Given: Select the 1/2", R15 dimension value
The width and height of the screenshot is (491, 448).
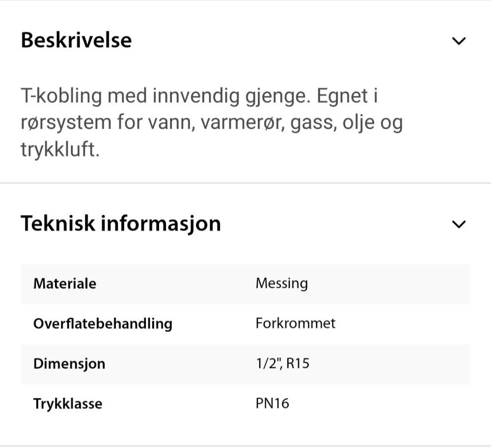Looking at the screenshot, I should click(283, 363).
